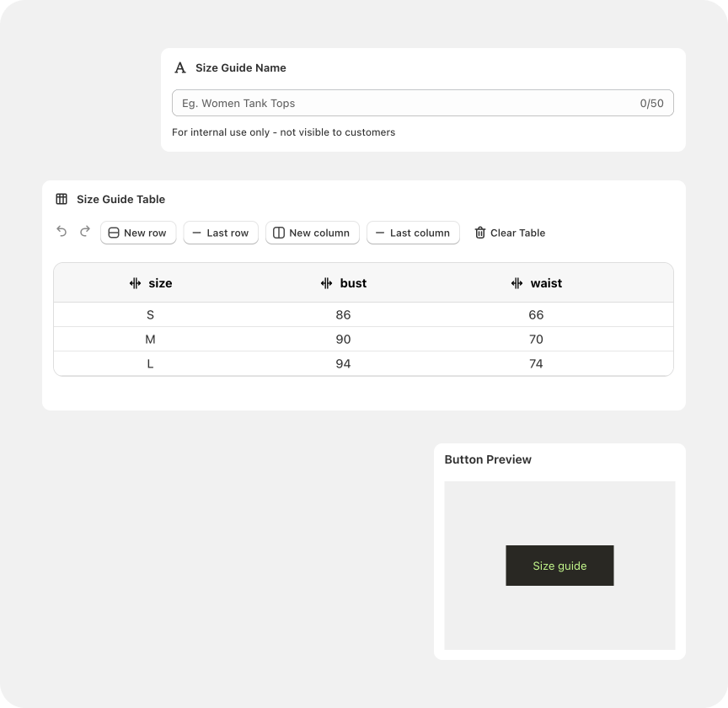The height and width of the screenshot is (708, 728).
Task: Select the trash icon next to Clear Table
Action: click(x=480, y=233)
